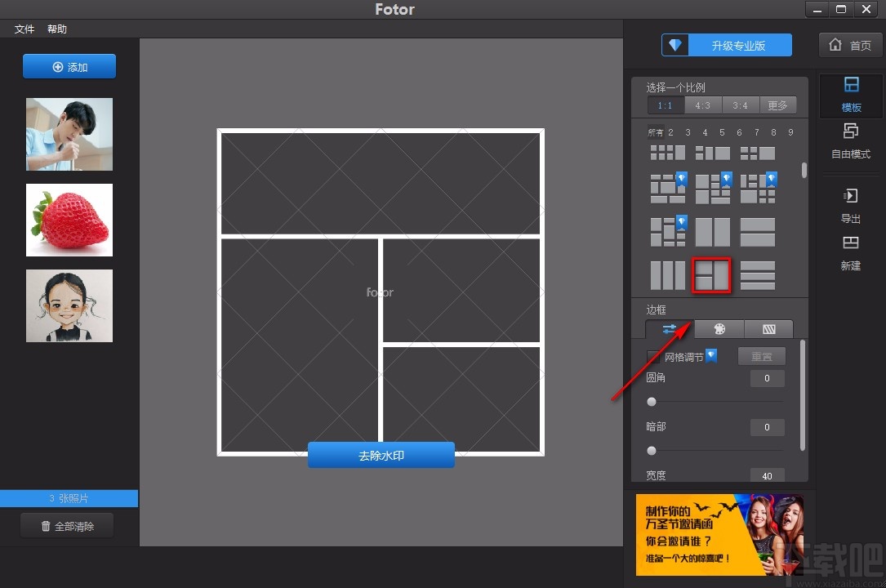Choose the 1:1 ratio
The height and width of the screenshot is (588, 886).
point(666,105)
